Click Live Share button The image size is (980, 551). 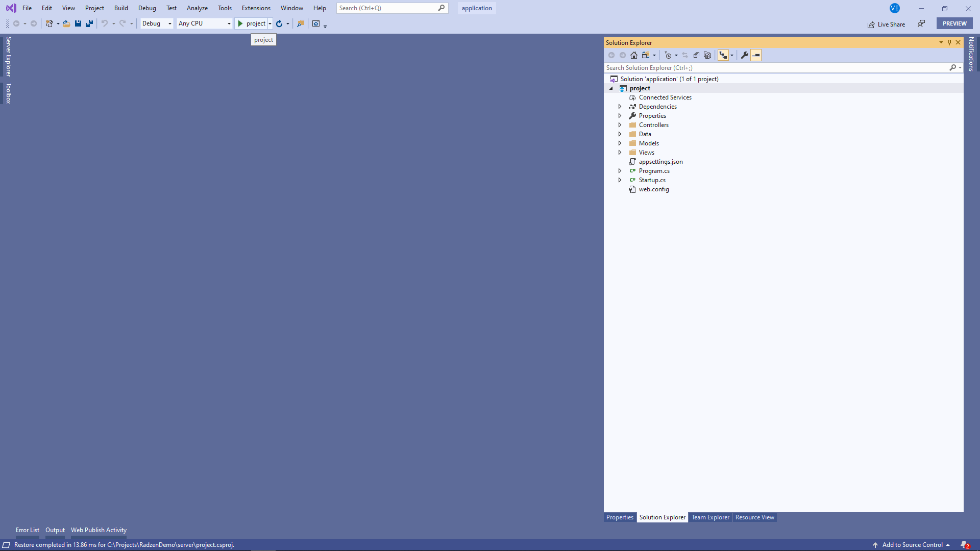[886, 24]
